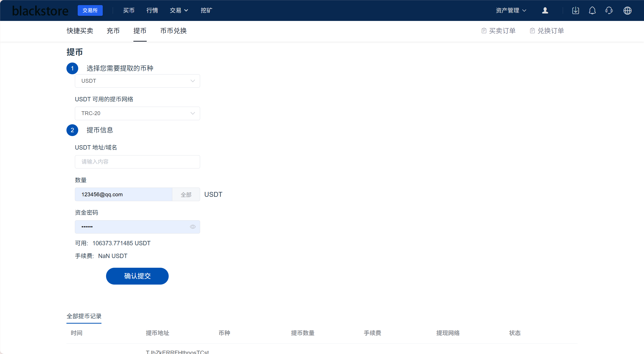Image resolution: width=644 pixels, height=354 pixels.
Task: Expand the USDT coin dropdown
Action: tap(137, 81)
